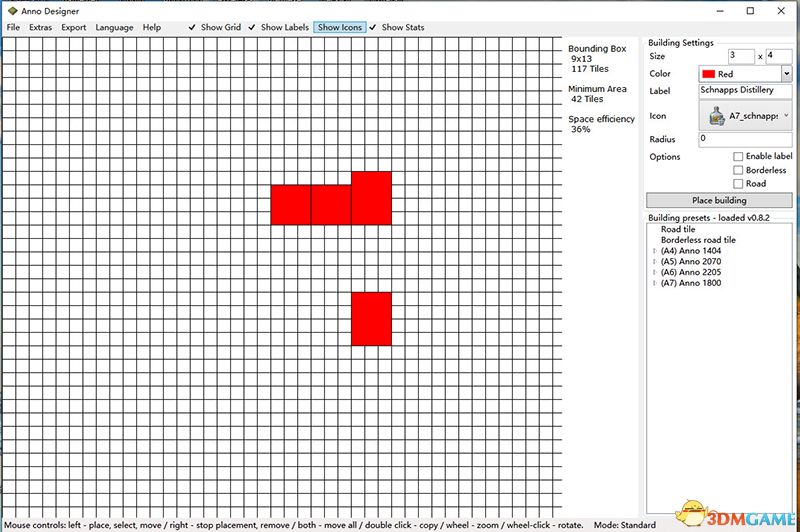Click the Anno Designer title bar icon
Screen dimensions: 800x532
pos(11,10)
